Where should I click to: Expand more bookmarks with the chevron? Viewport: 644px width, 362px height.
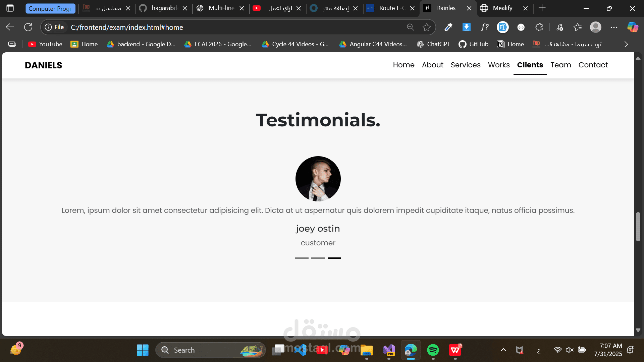pos(626,44)
